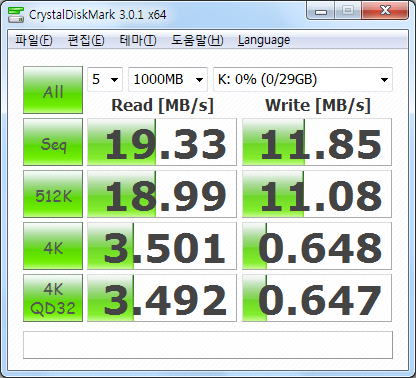The width and height of the screenshot is (416, 378).
Task: Click the 4K read result 3.501
Action: click(162, 246)
